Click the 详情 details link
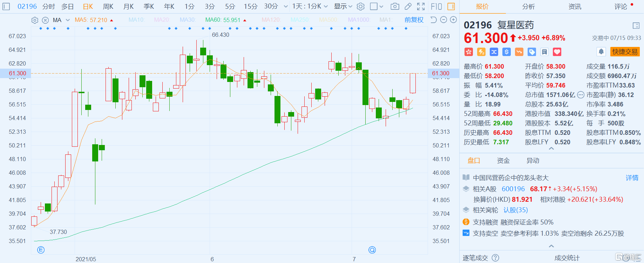The width and height of the screenshot is (644, 263). [x=632, y=178]
